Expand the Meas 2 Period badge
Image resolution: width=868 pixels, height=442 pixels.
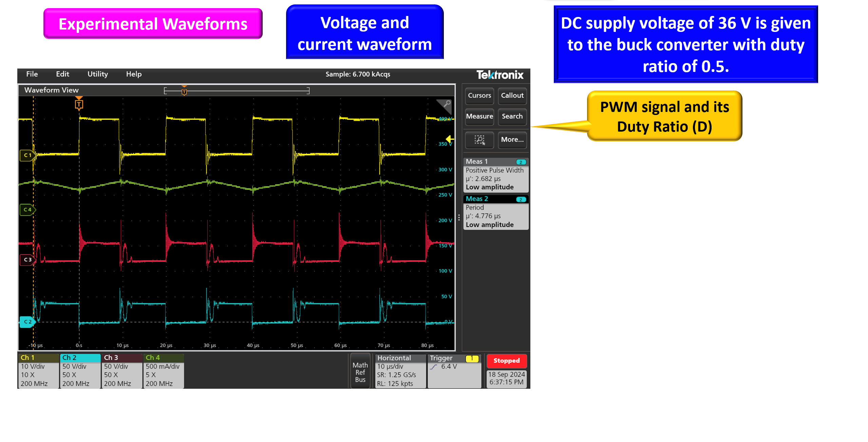(x=495, y=212)
